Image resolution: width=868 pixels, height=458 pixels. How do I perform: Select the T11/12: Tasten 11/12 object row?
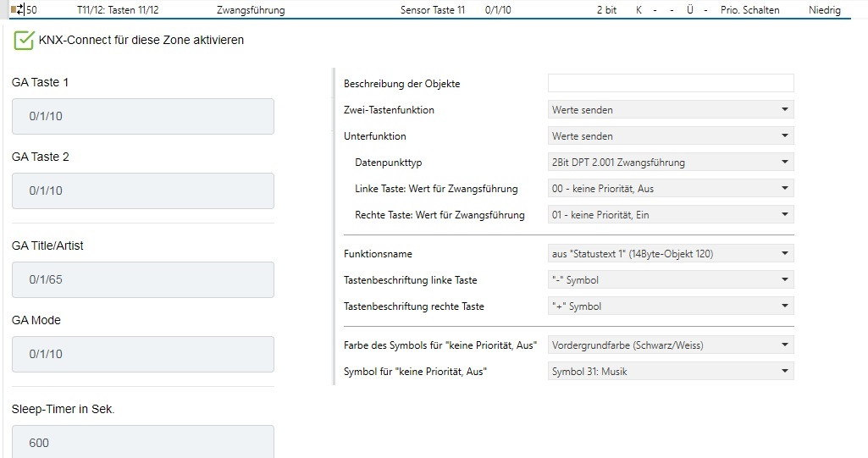pyautogui.click(x=118, y=10)
